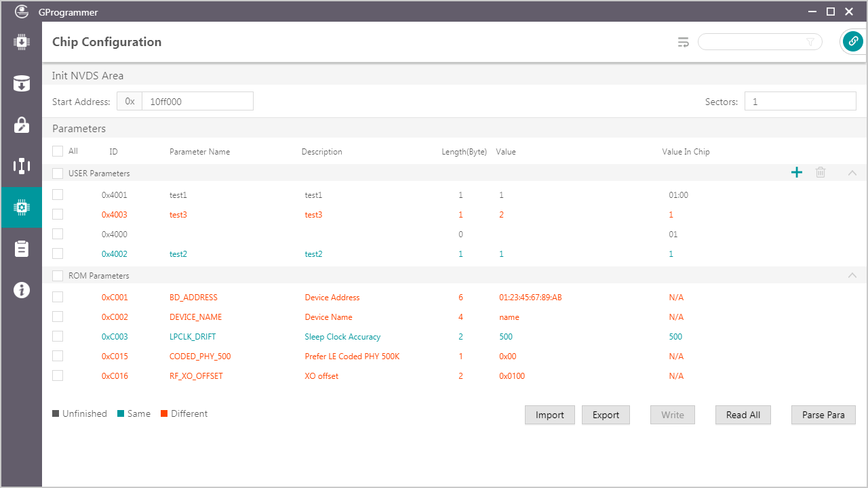Open the chip firmware download page in sidebar
The width and height of the screenshot is (868, 488).
(21, 42)
